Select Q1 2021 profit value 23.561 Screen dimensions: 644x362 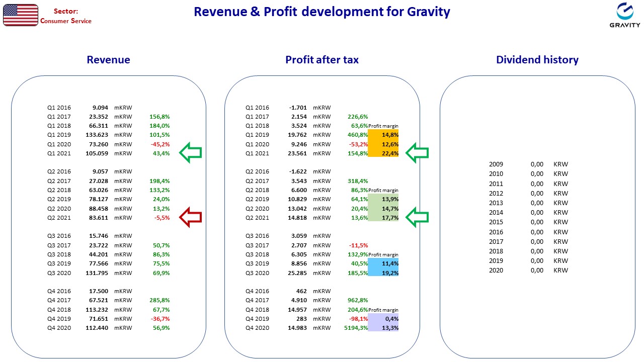pyautogui.click(x=297, y=153)
